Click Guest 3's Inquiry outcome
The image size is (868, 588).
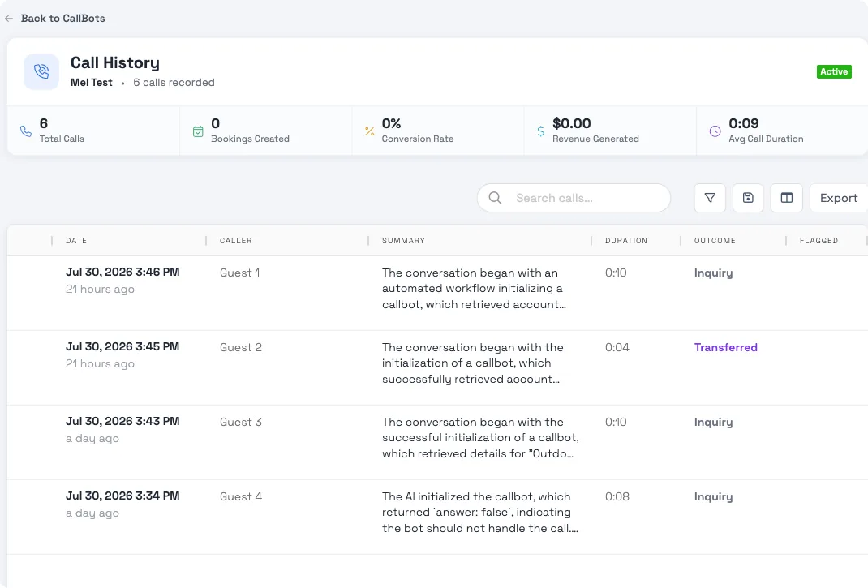714,423
